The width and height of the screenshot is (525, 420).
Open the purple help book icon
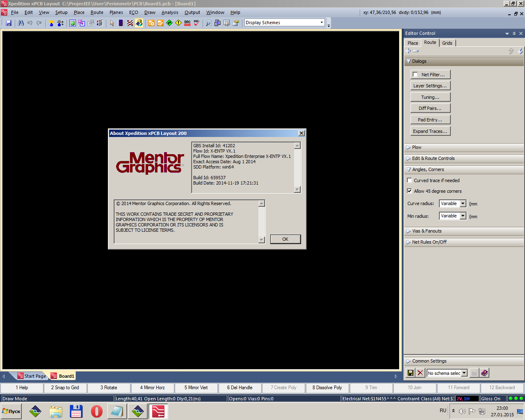(x=484, y=373)
